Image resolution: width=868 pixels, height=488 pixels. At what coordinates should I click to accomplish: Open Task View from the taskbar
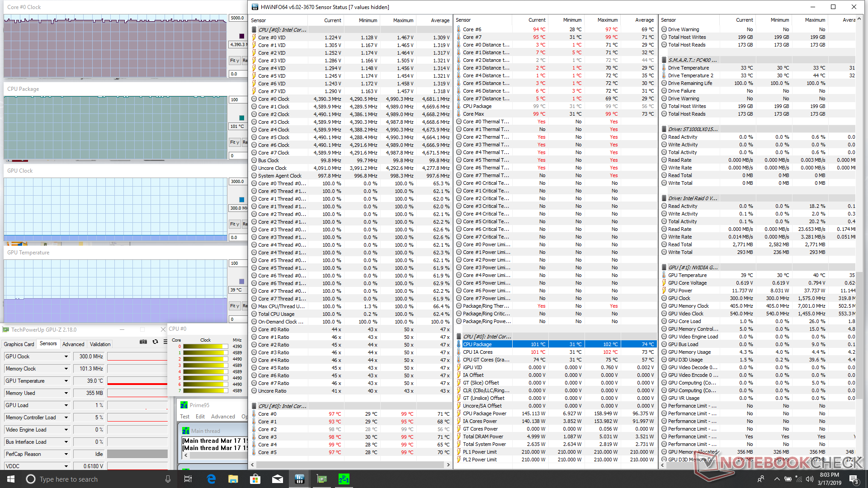coord(188,479)
